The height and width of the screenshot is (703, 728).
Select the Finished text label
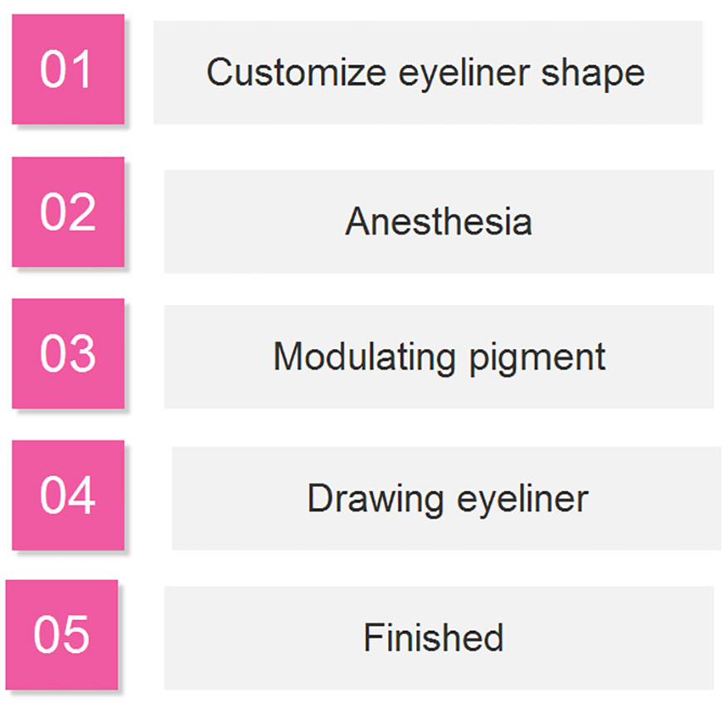[x=434, y=638]
